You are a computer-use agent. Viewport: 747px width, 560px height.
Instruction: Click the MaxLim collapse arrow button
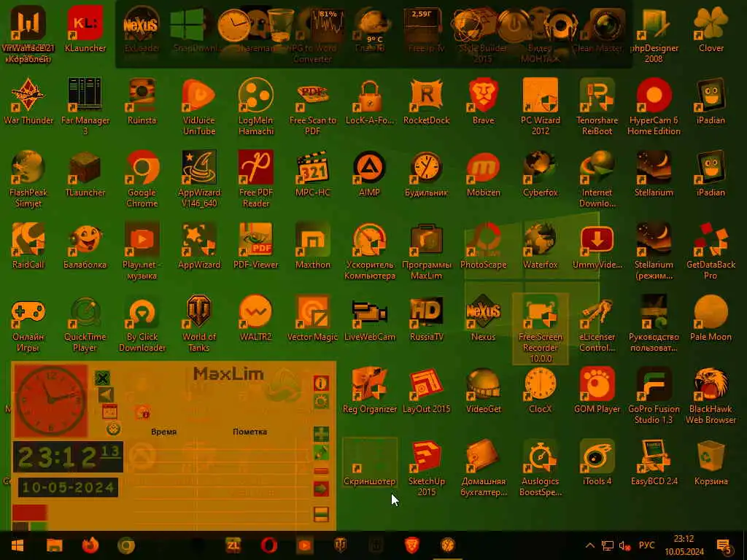pos(106,394)
